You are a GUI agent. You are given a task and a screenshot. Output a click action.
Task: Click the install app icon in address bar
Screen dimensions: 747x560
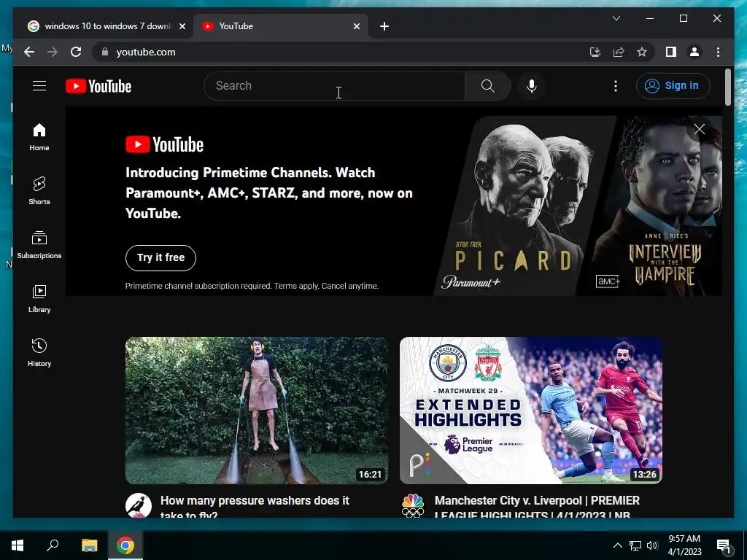[x=595, y=52]
